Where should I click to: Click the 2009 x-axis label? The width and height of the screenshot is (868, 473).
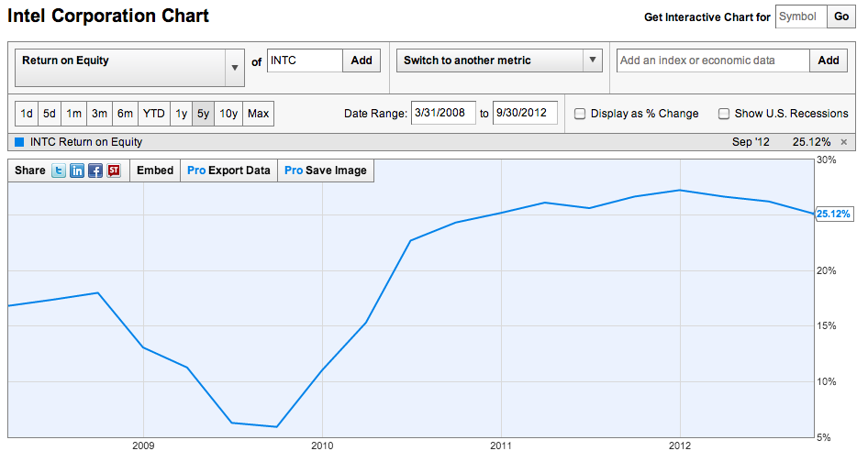143,445
